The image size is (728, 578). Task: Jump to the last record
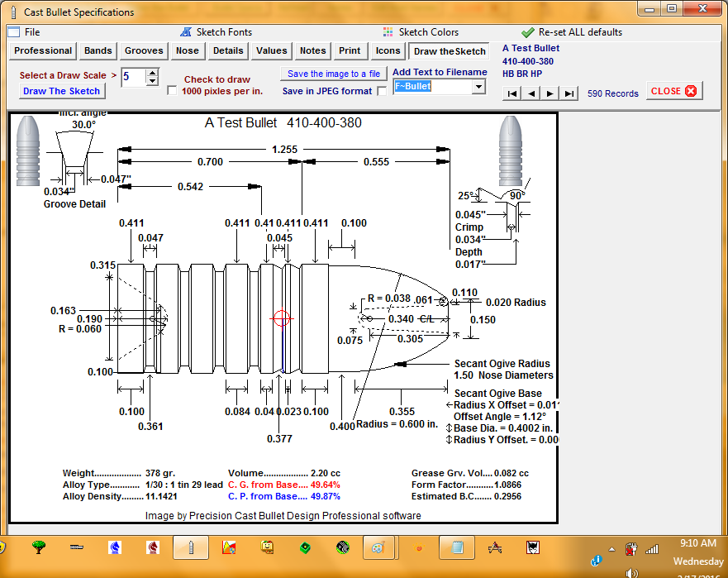click(569, 93)
